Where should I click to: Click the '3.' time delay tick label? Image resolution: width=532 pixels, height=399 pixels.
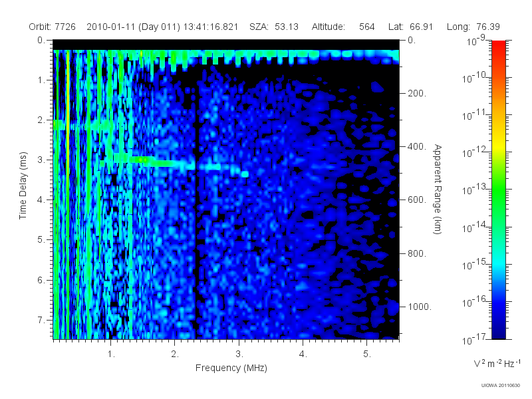41,160
